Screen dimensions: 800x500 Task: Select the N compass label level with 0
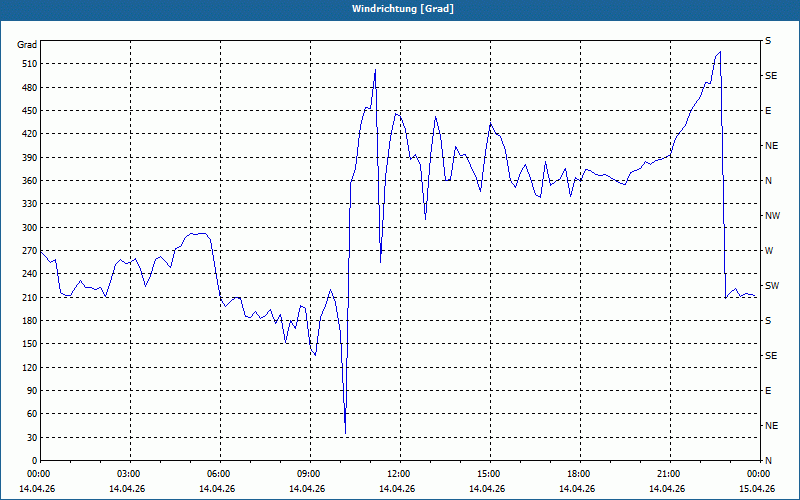coord(768,461)
